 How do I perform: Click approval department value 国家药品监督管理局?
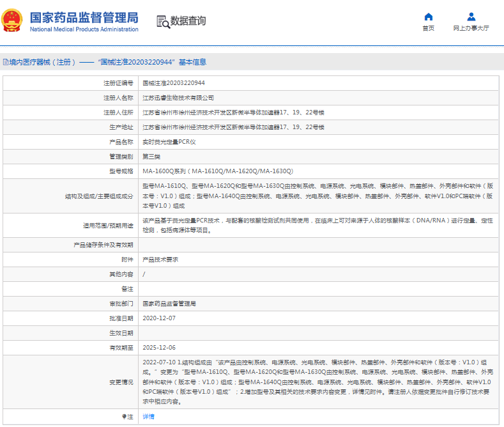169,304
